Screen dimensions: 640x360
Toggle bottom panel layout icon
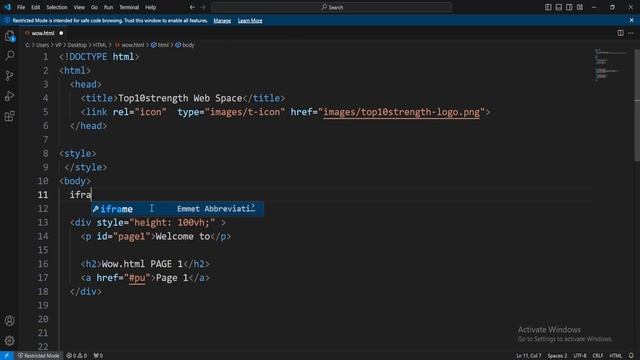[559, 7]
